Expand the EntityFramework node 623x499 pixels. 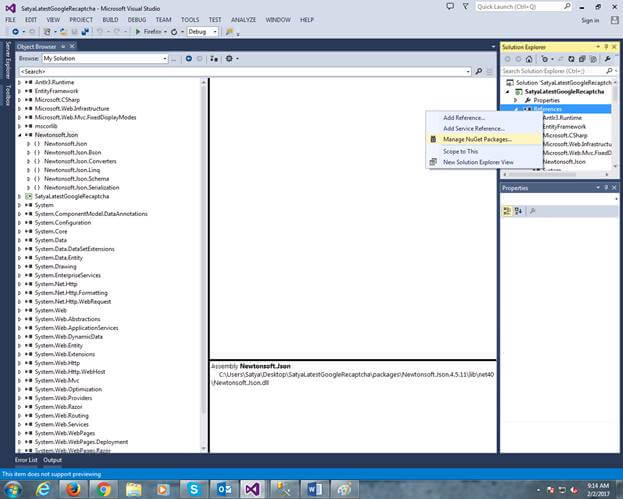point(19,91)
